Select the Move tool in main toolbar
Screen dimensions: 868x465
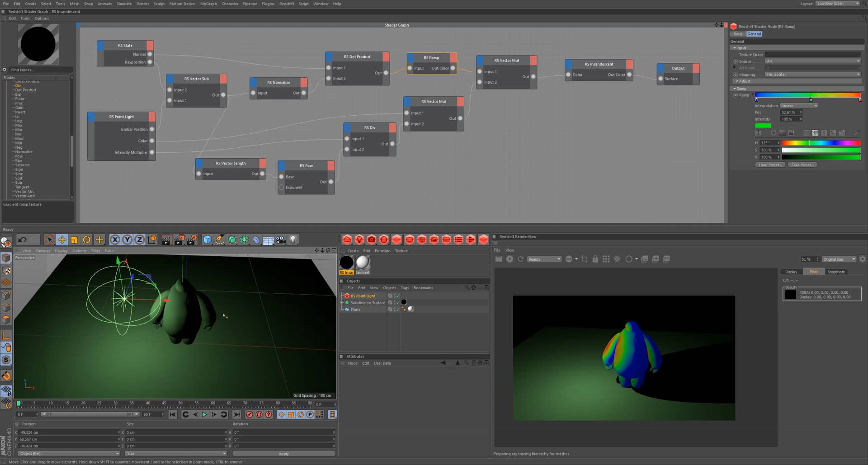pyautogui.click(x=62, y=240)
